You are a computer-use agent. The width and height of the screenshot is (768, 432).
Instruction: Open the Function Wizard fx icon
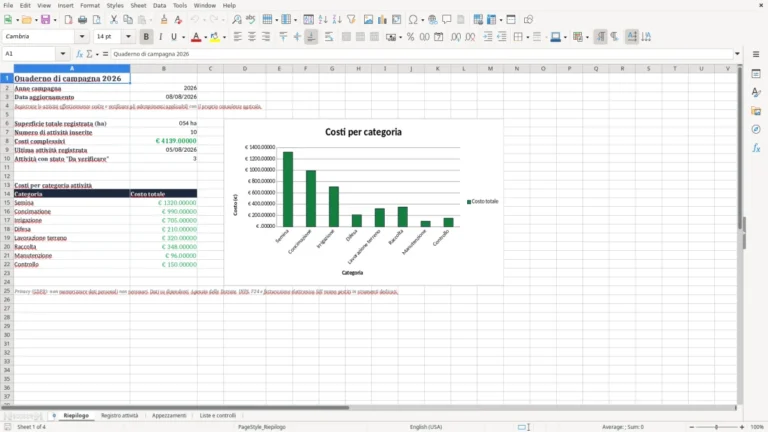click(x=79, y=54)
